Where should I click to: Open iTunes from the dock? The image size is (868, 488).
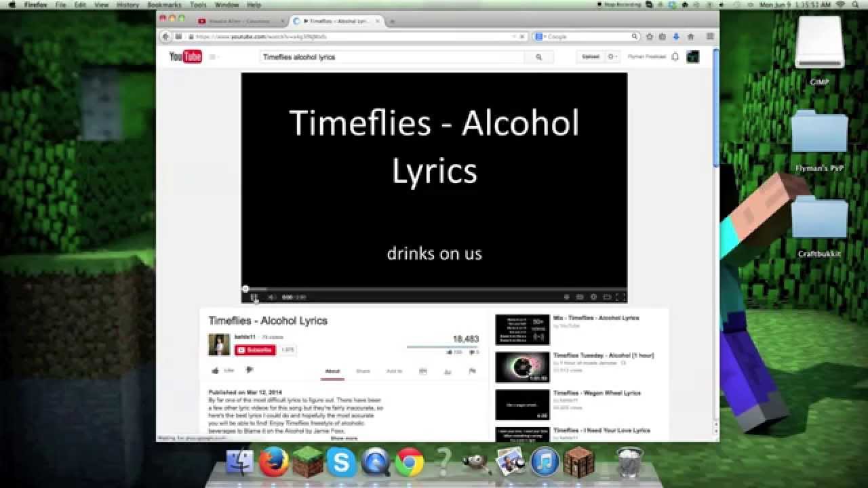point(545,462)
